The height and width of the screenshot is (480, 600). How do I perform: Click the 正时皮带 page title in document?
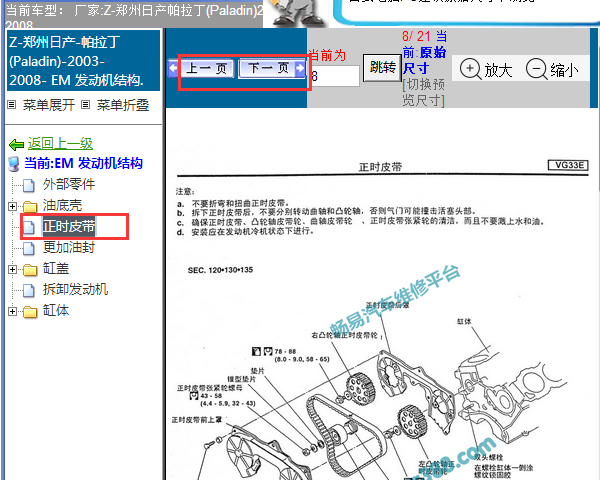(x=380, y=167)
